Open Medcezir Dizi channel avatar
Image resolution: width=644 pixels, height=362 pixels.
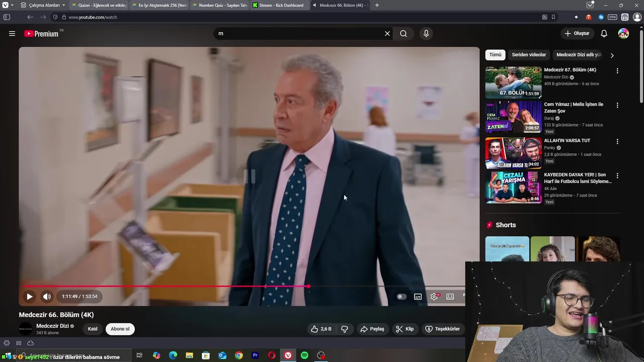(26, 329)
